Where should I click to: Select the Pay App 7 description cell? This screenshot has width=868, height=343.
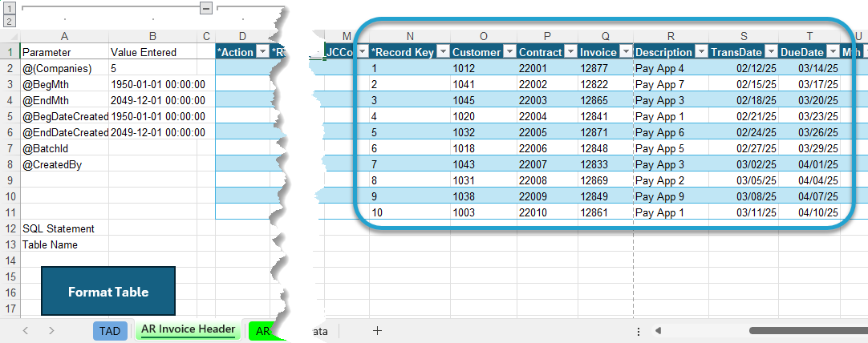[x=671, y=85]
